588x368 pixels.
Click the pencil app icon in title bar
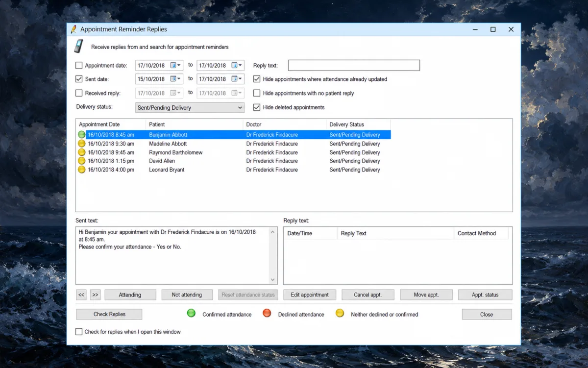73,29
